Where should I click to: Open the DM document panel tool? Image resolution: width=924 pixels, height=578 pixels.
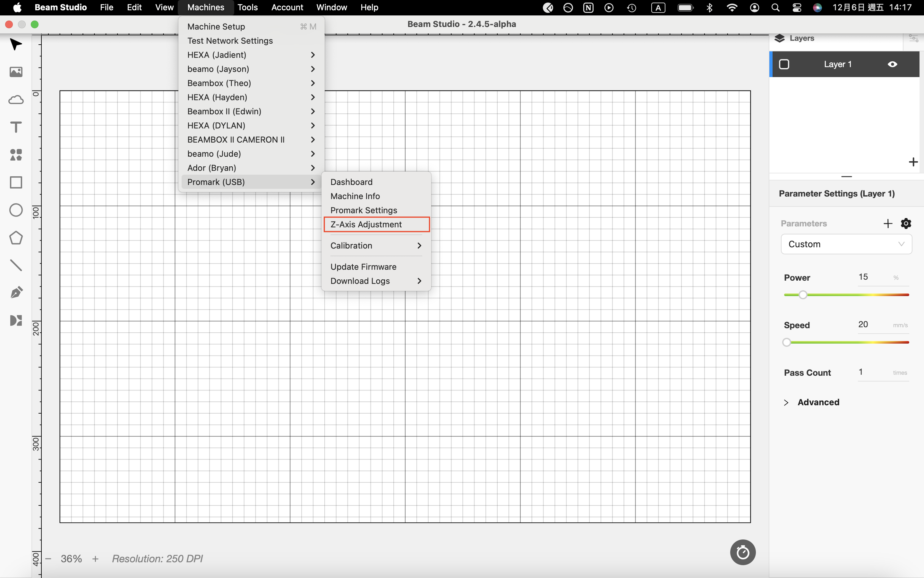16,320
